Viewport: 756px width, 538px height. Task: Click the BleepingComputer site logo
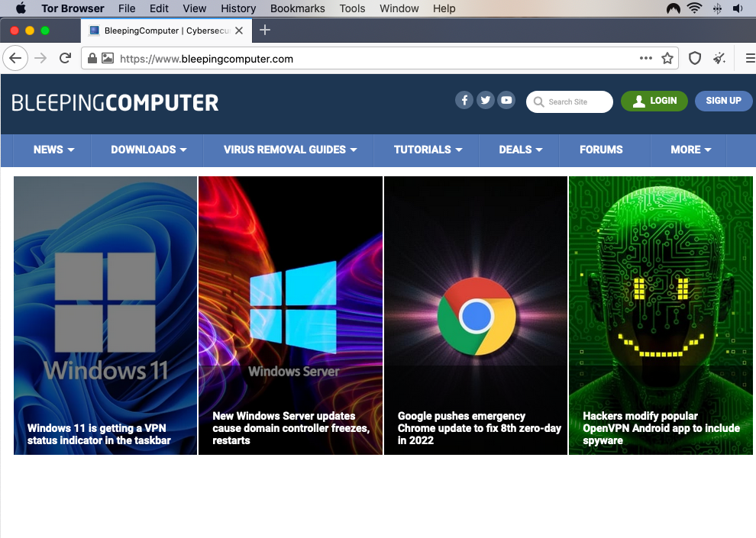click(115, 103)
